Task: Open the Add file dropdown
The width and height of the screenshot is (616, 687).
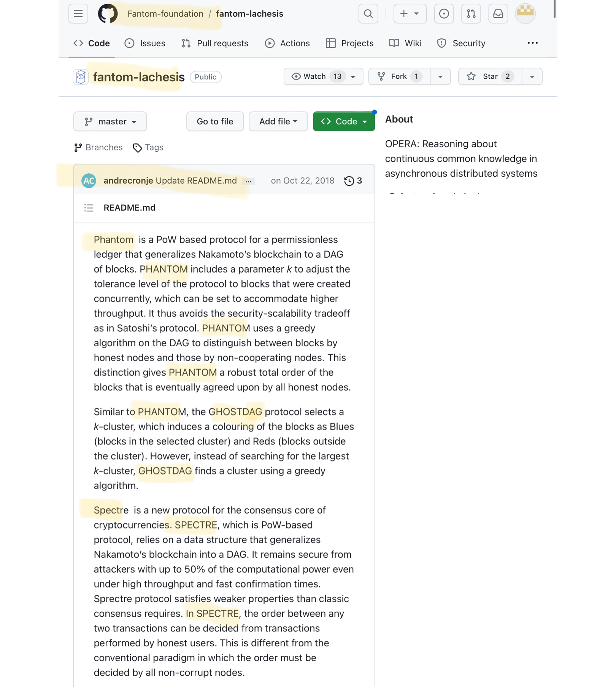Action: 278,121
